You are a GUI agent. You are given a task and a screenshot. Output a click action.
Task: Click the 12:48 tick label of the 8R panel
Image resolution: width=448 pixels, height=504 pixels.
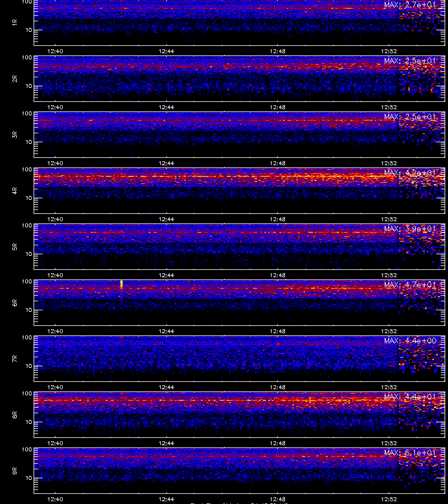click(x=277, y=444)
